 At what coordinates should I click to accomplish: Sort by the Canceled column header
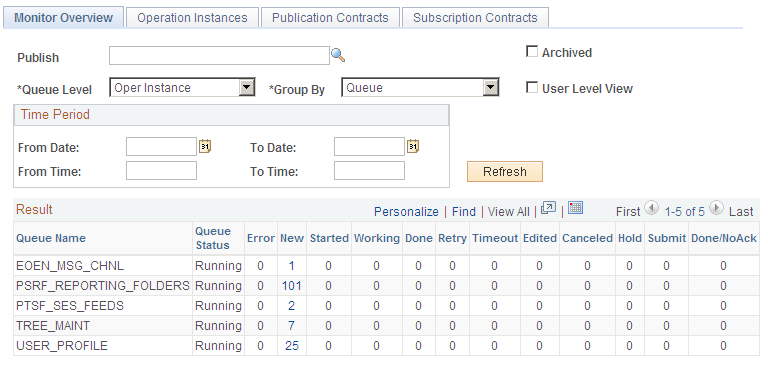(587, 238)
